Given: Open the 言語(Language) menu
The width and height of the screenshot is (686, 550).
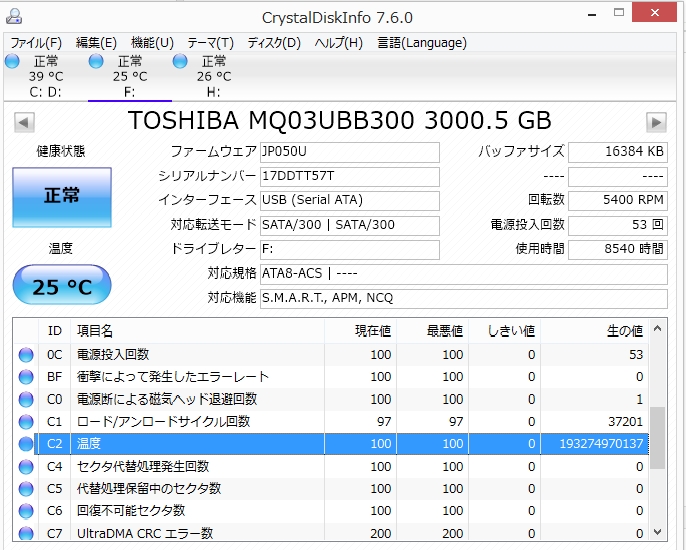Looking at the screenshot, I should coord(422,43).
